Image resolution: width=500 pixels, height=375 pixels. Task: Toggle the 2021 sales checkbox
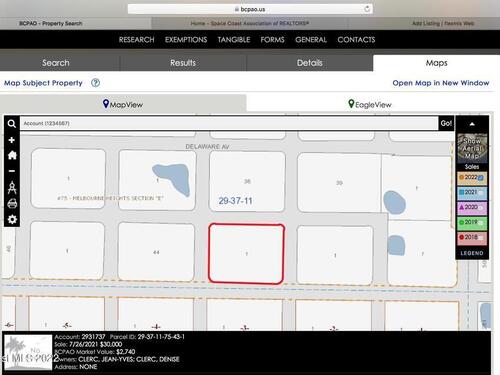pos(481,193)
